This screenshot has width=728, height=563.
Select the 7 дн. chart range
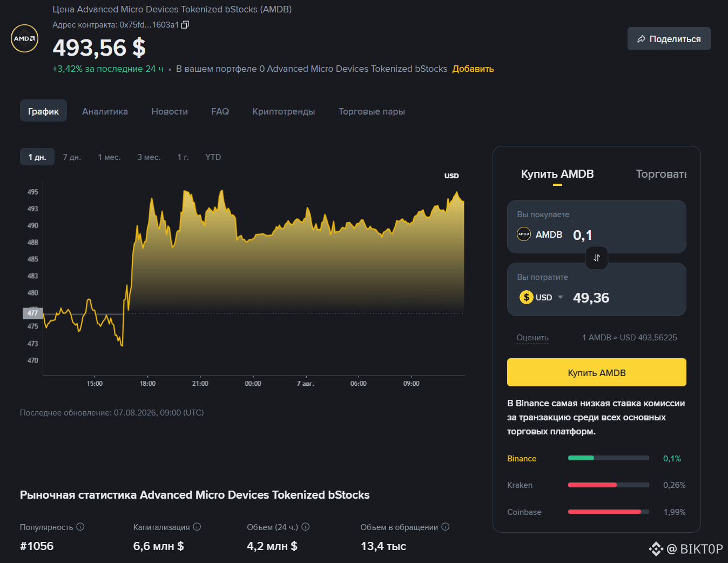point(72,157)
